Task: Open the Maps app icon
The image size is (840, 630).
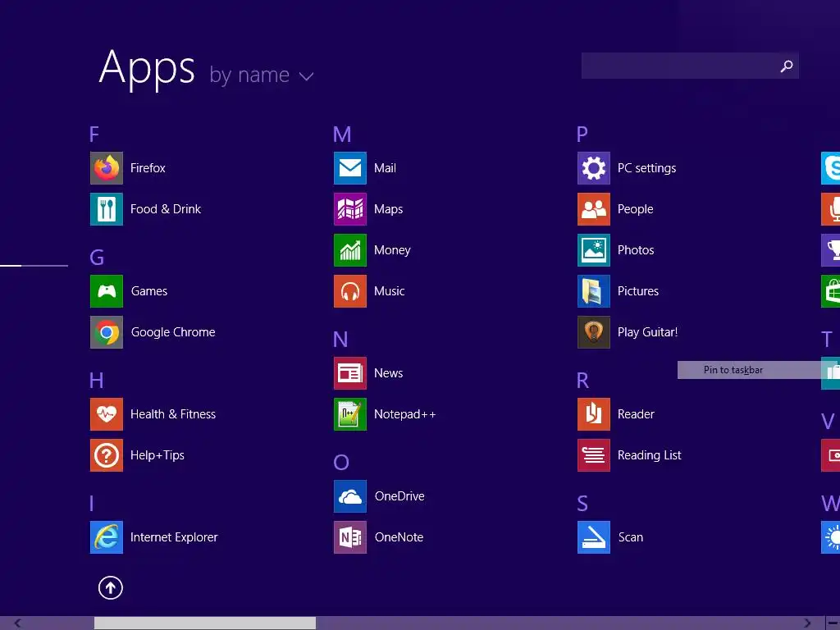Action: click(x=349, y=209)
